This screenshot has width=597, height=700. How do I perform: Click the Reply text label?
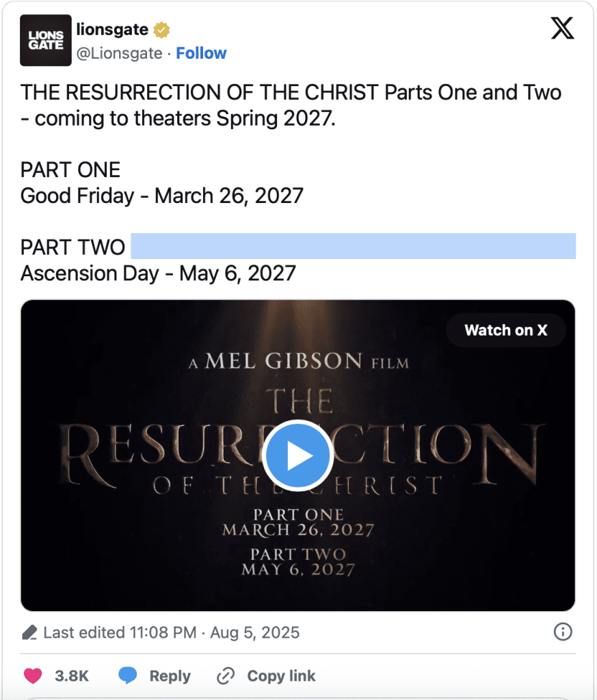point(170,676)
